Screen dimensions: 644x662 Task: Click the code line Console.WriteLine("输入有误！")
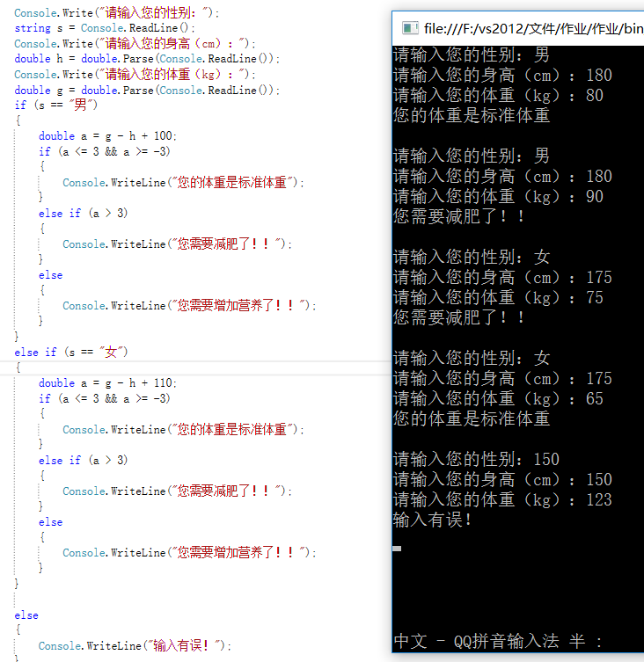135,645
